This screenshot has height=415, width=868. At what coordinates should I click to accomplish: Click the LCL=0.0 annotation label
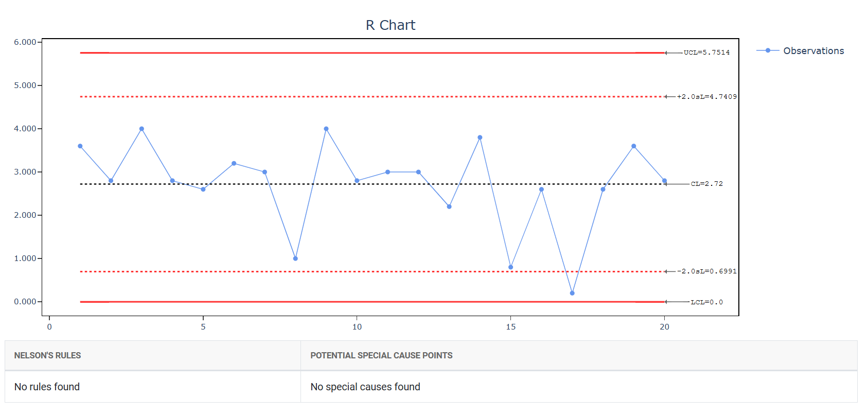pos(706,302)
